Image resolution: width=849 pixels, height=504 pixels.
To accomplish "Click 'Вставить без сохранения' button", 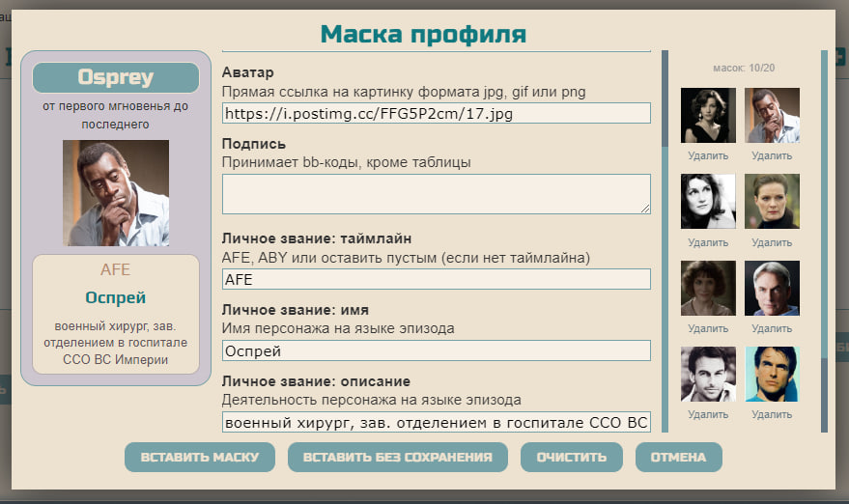I will (x=397, y=457).
